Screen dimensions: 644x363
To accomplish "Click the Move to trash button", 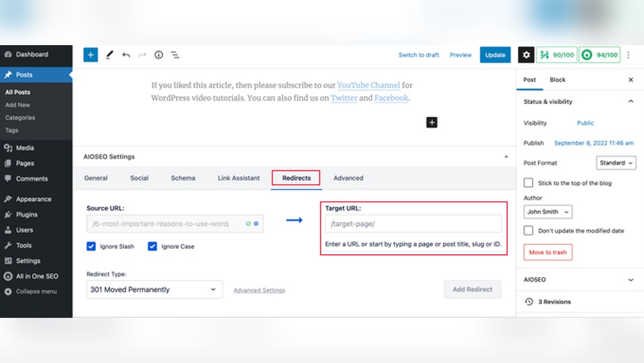I will pyautogui.click(x=548, y=252).
